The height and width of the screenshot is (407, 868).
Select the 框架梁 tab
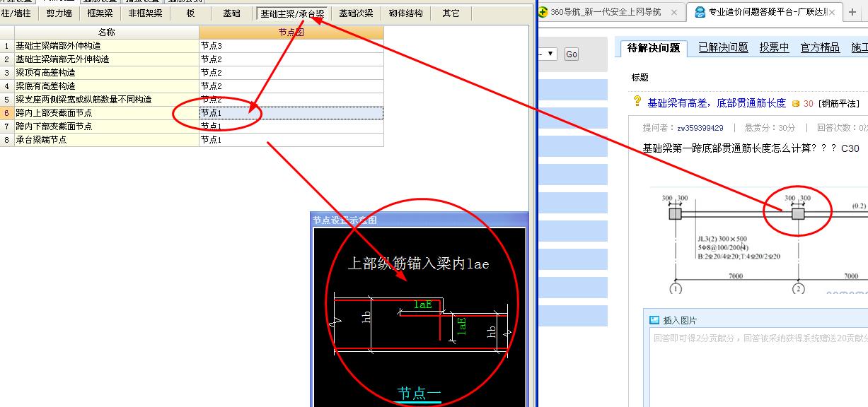[x=100, y=13]
